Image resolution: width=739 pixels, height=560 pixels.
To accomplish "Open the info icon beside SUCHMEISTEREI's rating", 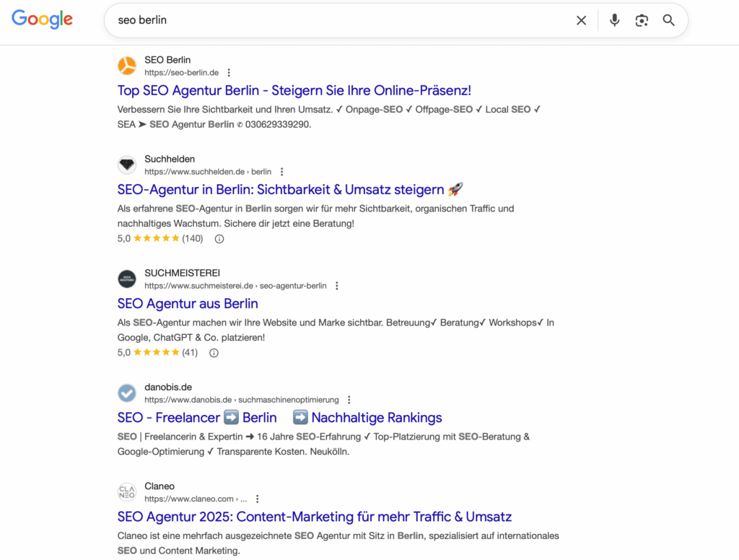I will 214,352.
